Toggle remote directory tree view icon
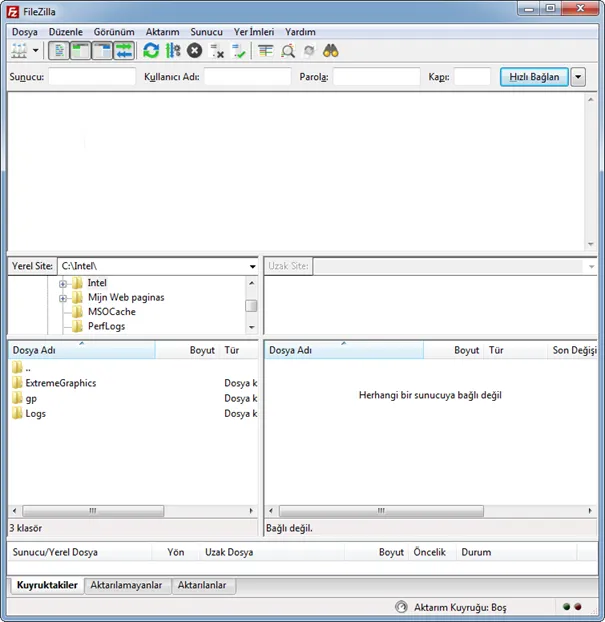This screenshot has height=622, width=605. tap(102, 51)
